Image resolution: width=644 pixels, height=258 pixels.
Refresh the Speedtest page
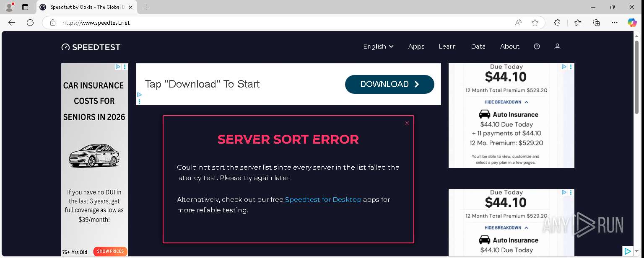pyautogui.click(x=30, y=23)
